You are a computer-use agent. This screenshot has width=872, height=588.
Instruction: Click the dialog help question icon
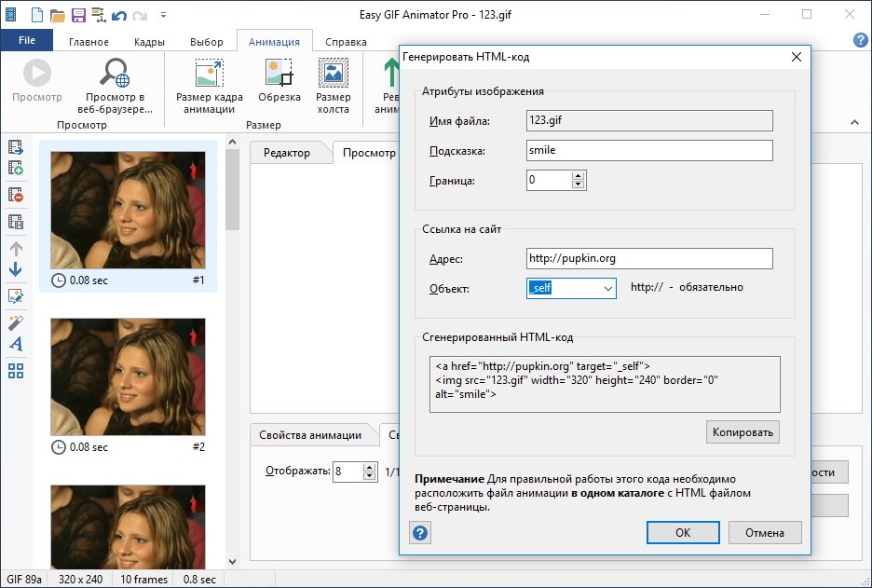point(420,533)
